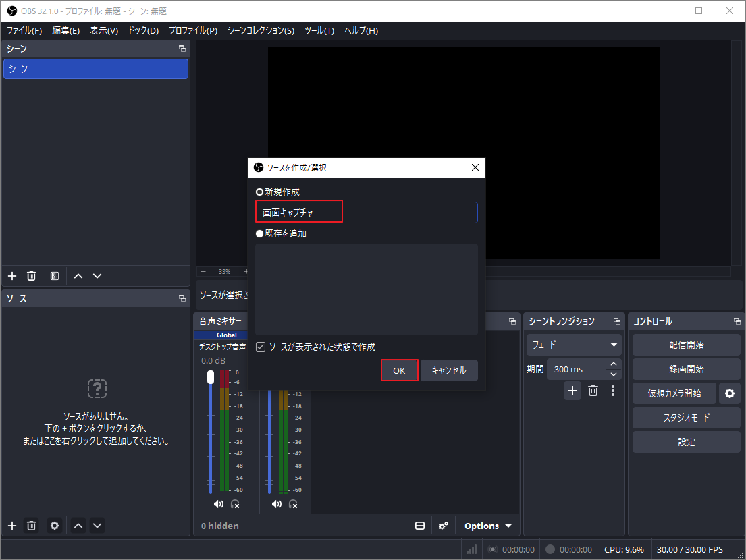The height and width of the screenshot is (560, 746).
Task: Confirm source creation with OK button
Action: click(399, 370)
